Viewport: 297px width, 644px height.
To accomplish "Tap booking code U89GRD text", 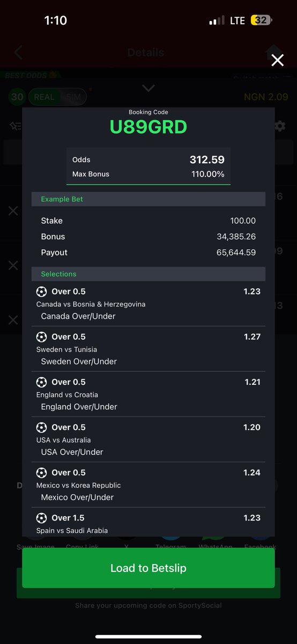I will (x=148, y=127).
